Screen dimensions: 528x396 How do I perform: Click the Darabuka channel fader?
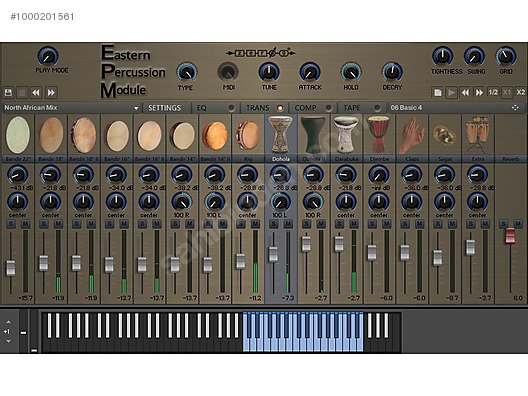(339, 244)
